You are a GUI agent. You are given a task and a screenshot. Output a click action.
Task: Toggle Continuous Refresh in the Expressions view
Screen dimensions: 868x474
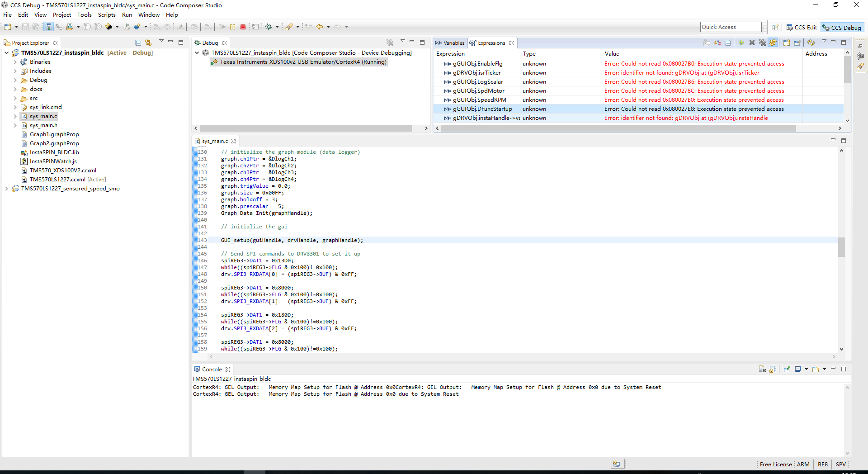pos(773,43)
